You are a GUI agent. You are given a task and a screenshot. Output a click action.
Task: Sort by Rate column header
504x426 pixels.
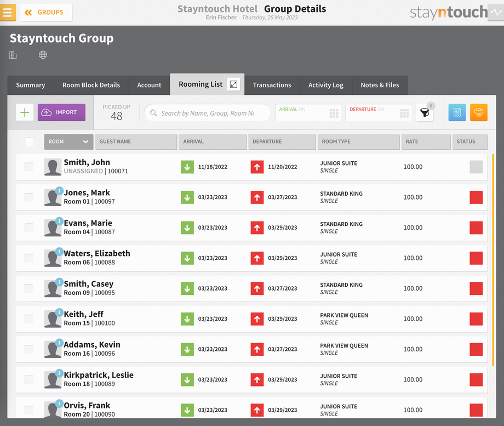[426, 141]
